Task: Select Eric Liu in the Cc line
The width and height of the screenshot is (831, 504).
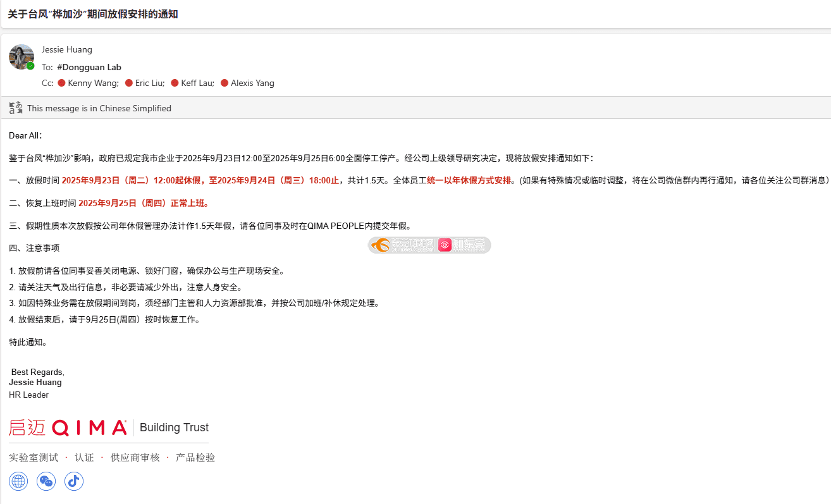Action: 150,83
